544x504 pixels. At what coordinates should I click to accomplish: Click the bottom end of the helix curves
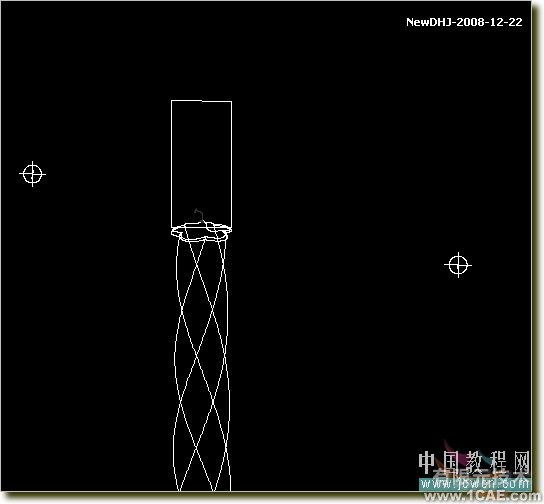[x=203, y=488]
